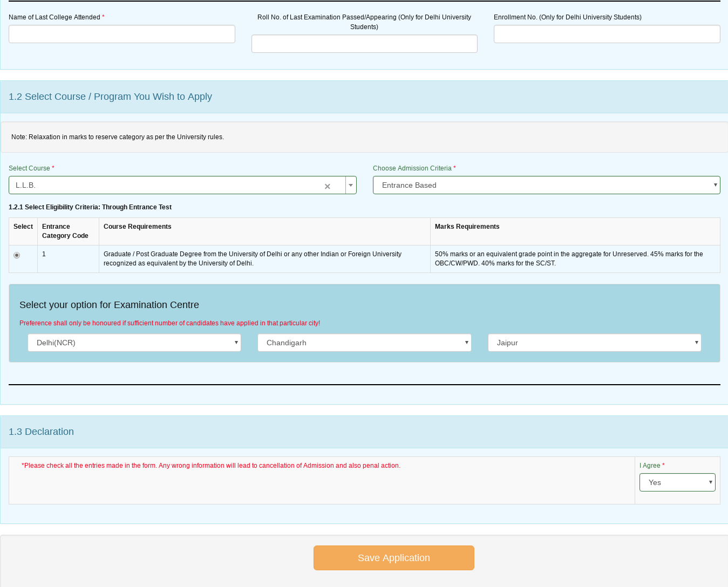Click the 'Note: Relaxation in marks' note text
Image resolution: width=728 pixels, height=587 pixels.
coord(118,137)
